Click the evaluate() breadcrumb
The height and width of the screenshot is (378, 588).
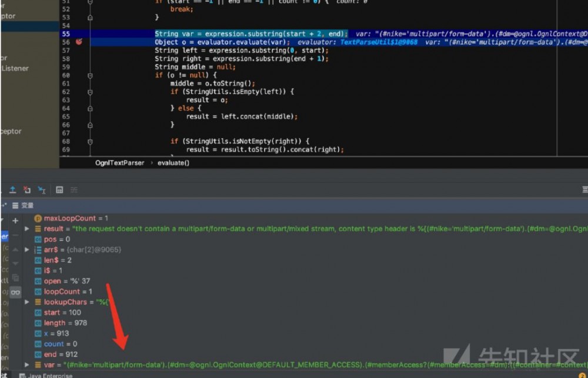[173, 163]
